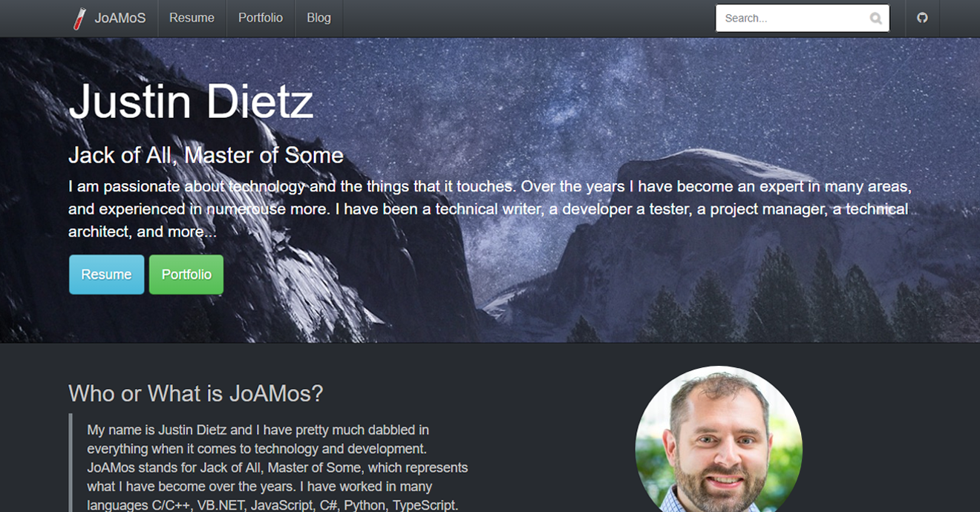Click the dark empty area right of the profile photo
Image resolution: width=980 pixels, height=512 pixels.
click(x=891, y=438)
